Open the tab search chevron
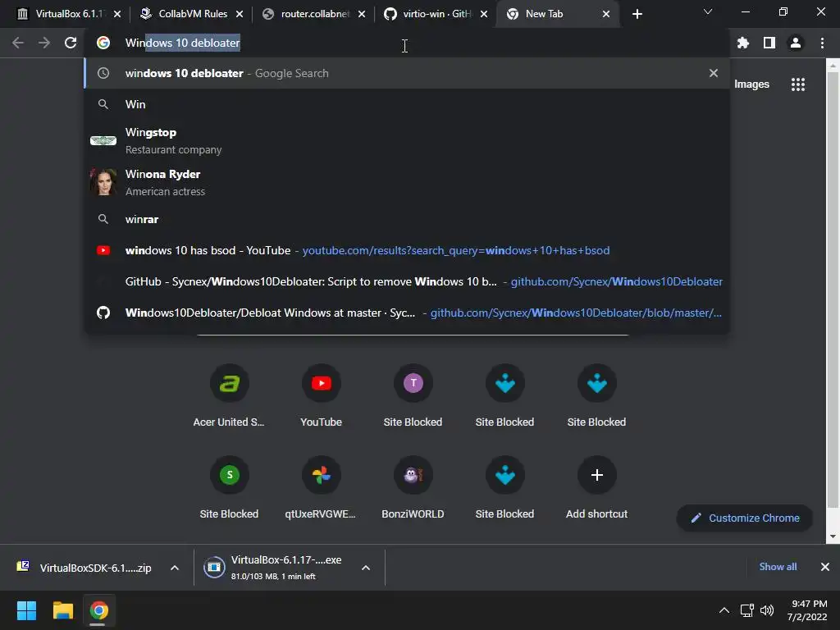The image size is (840, 630). [708, 11]
